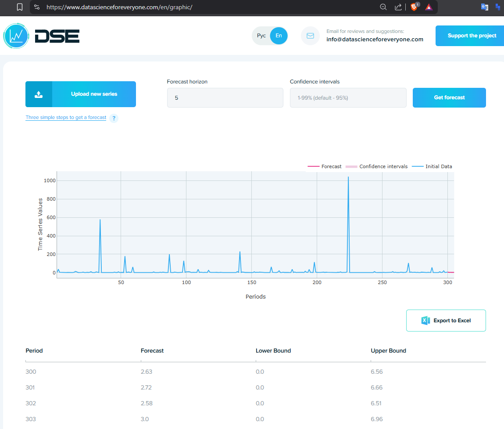Open Brave Shields lion icon
The image size is (504, 429).
[x=415, y=7]
